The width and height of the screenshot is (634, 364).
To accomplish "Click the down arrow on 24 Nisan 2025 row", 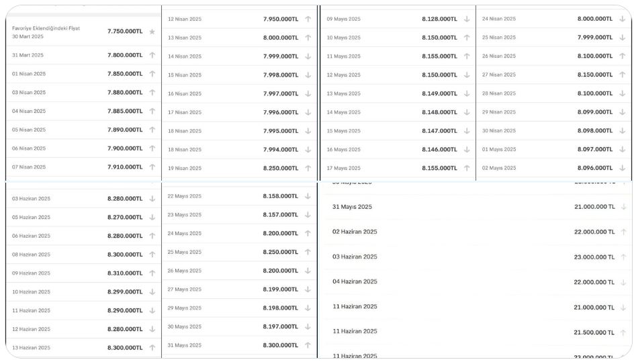I will pos(623,19).
